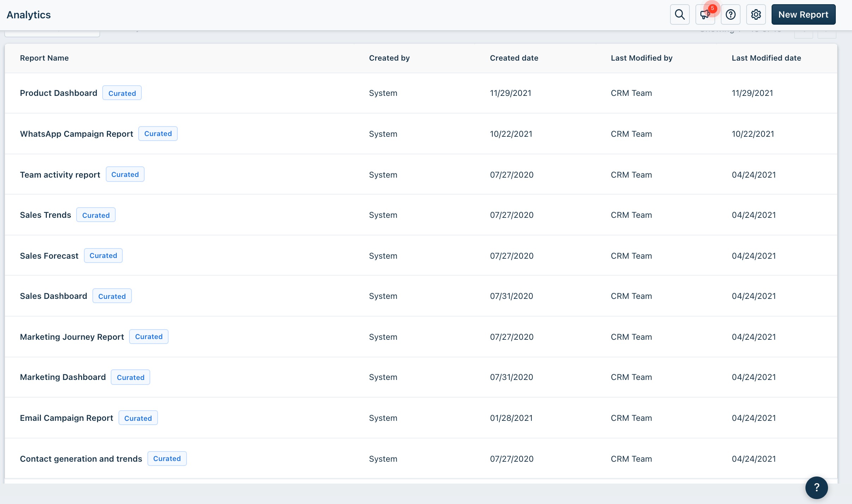Open WhatsApp Campaign Report

[77, 134]
